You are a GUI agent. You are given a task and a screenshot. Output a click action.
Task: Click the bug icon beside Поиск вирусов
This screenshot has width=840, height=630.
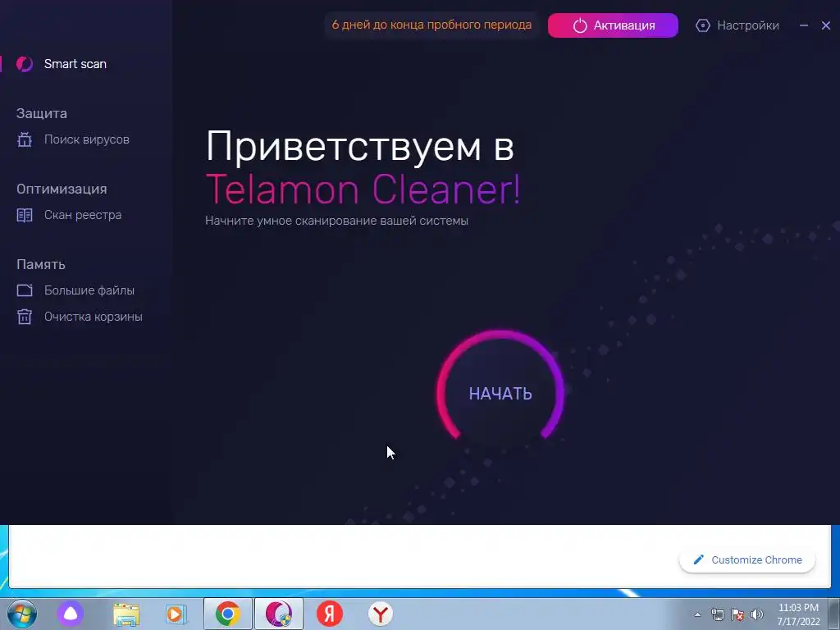tap(25, 139)
